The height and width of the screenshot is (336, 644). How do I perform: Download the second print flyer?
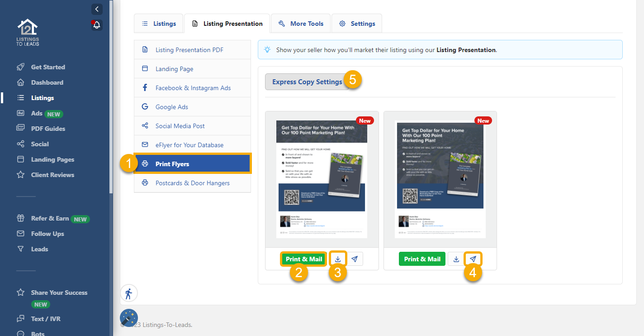456,259
